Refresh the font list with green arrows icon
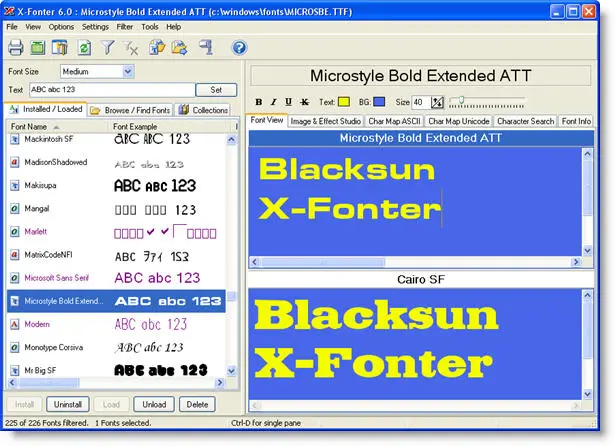The height and width of the screenshot is (446, 615). coord(84,48)
